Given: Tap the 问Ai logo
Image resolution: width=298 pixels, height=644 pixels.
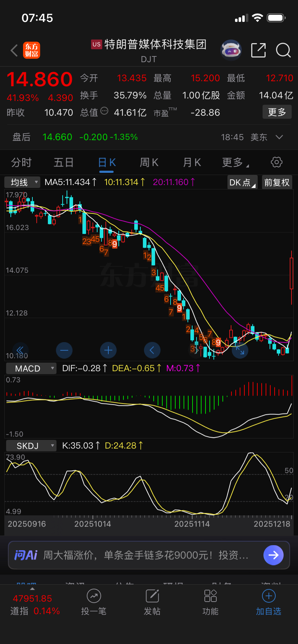Looking at the screenshot, I should [x=26, y=555].
